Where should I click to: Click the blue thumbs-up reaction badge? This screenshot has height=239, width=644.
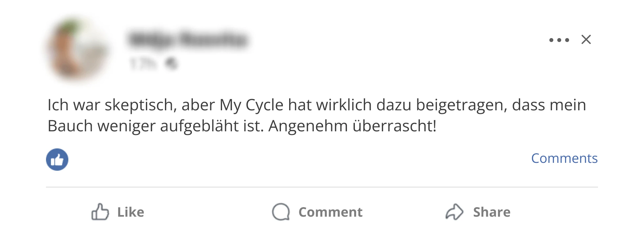[57, 160]
